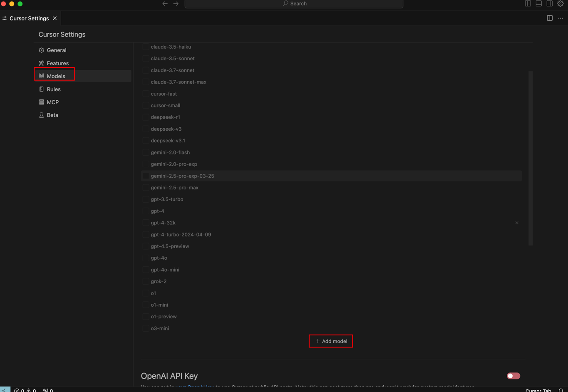Enable gemini-2.0-pro-exp model checkbox
The width and height of the screenshot is (568, 392).
pyautogui.click(x=146, y=164)
